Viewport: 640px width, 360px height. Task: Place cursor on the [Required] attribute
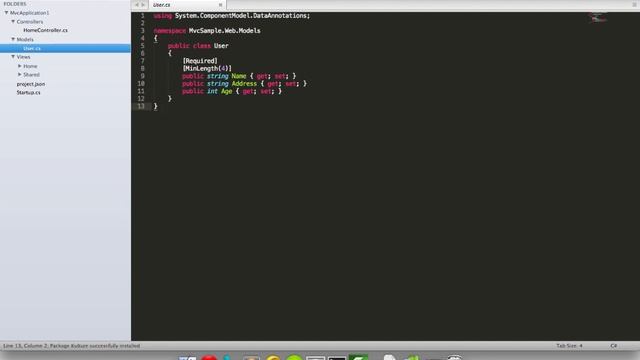coord(200,61)
